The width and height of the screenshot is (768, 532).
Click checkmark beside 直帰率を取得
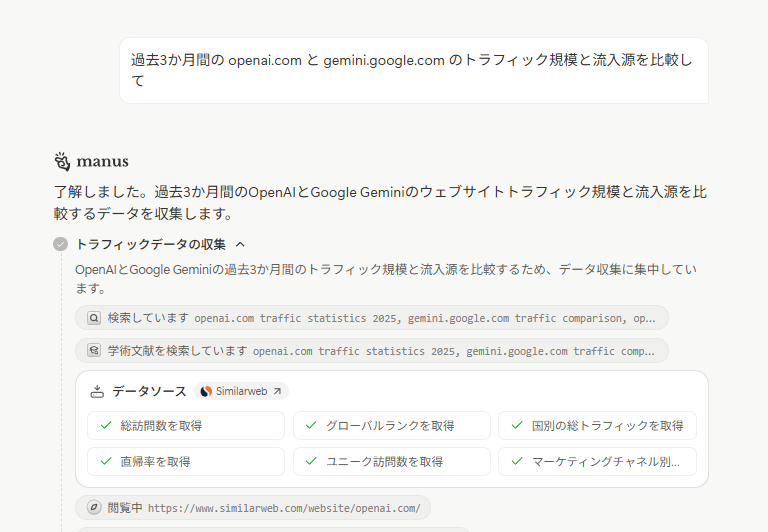[x=105, y=461]
